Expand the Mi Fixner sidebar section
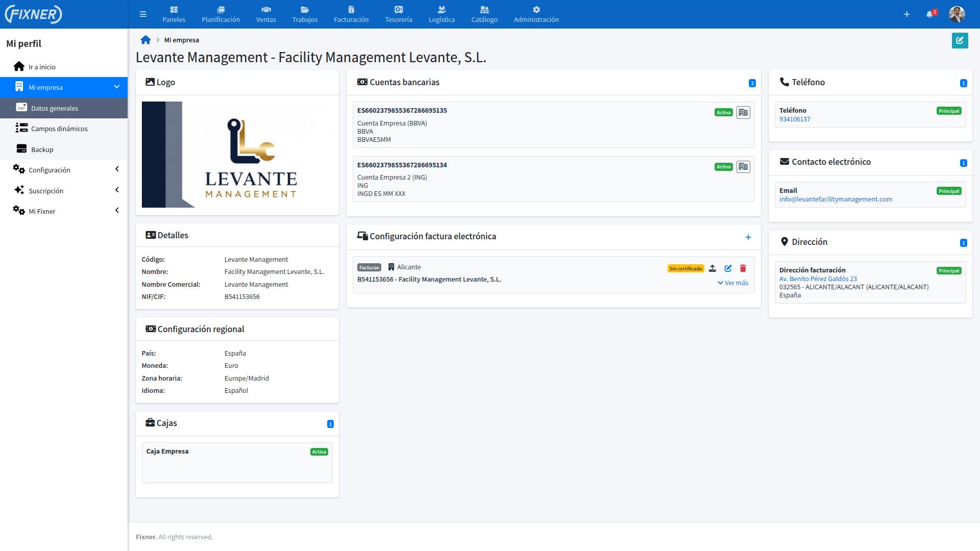980x551 pixels. tap(64, 211)
